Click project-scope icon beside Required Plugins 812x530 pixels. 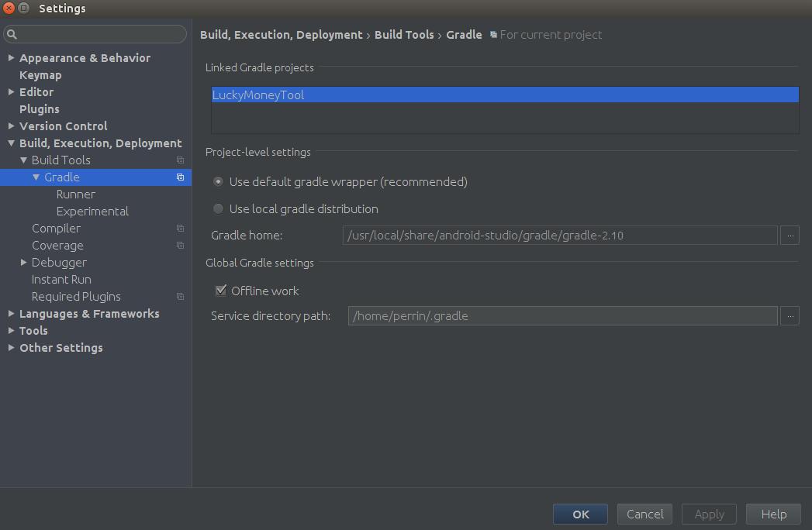(180, 297)
